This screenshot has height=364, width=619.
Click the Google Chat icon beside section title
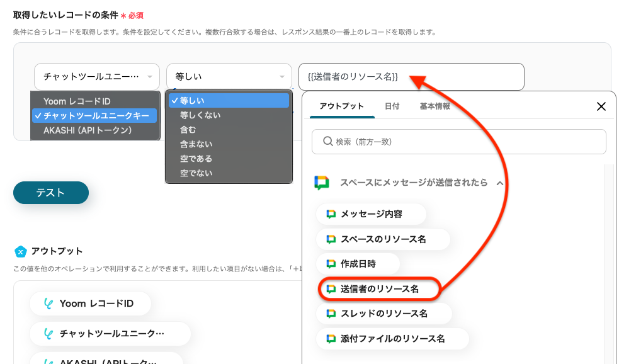tap(322, 183)
